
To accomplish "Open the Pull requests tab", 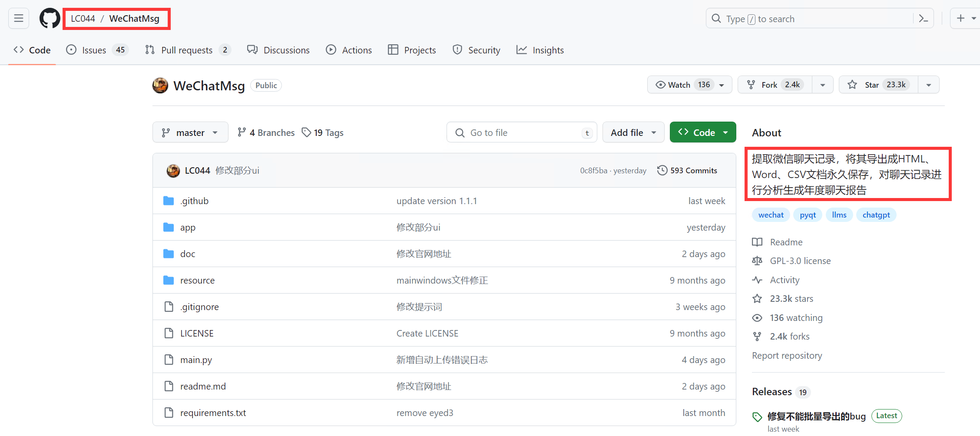I will [x=188, y=50].
